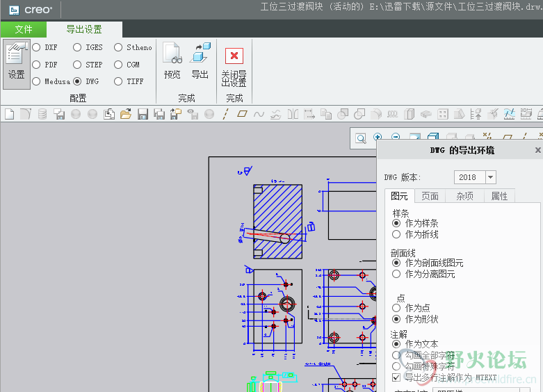Screen dimensions: 543x392
Task: Switch to the 图元 tab in the dialog
Action: 399,196
